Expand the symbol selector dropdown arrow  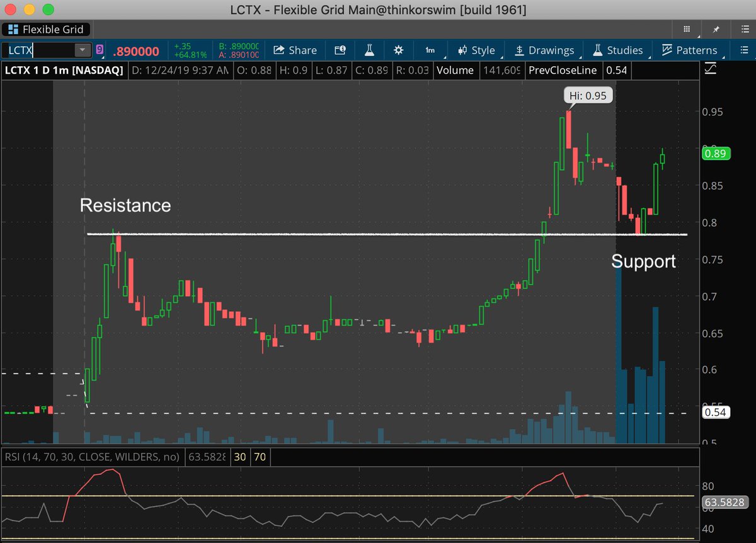[83, 50]
